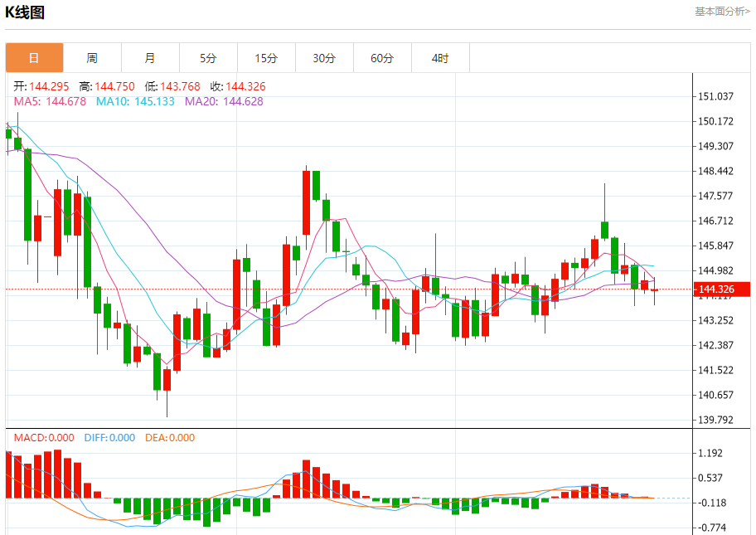The width and height of the screenshot is (756, 535).
Task: Click the DEA:0.000 label
Action: point(170,438)
